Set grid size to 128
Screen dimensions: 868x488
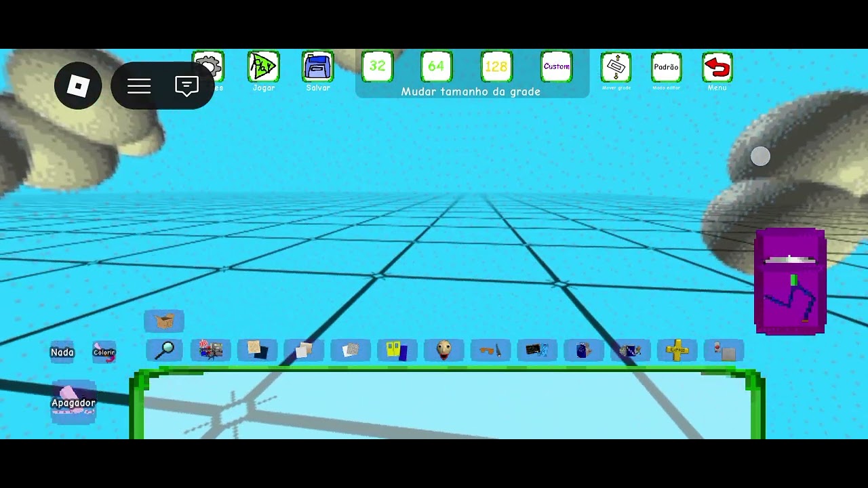(496, 66)
